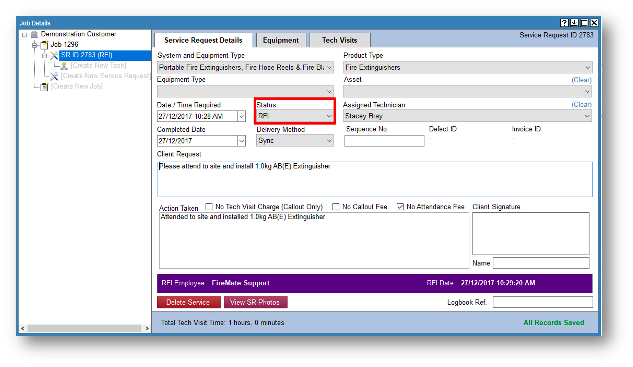The image size is (633, 367).
Task: Uncheck the No Attendance Fee checkbox
Action: point(400,207)
